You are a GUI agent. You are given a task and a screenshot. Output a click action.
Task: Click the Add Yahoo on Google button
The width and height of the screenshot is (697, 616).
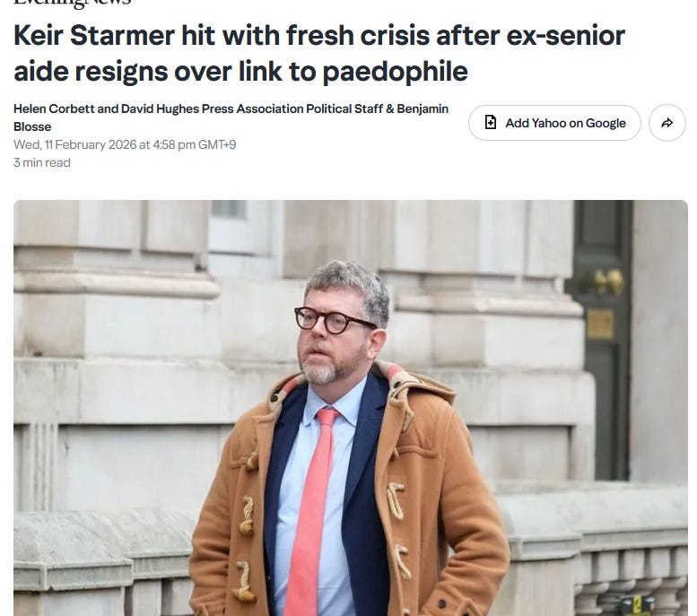point(554,123)
